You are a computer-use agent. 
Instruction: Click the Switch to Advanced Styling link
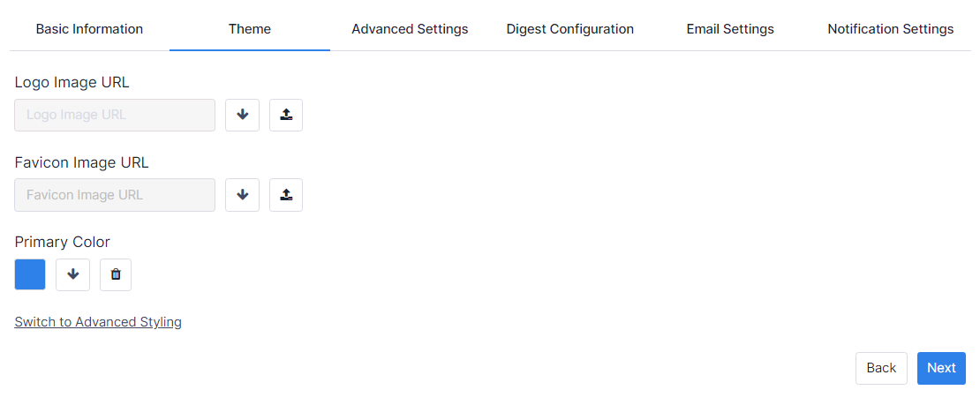click(98, 322)
